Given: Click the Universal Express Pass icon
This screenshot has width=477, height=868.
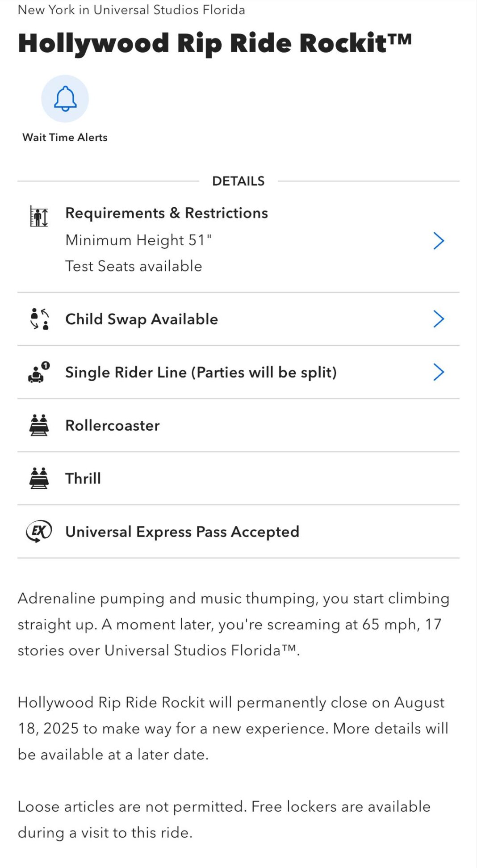Looking at the screenshot, I should (x=39, y=532).
